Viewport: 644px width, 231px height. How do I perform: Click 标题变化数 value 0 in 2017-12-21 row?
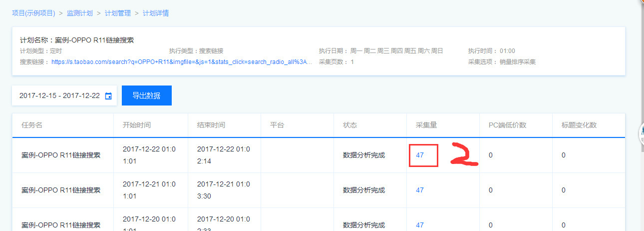click(x=564, y=190)
